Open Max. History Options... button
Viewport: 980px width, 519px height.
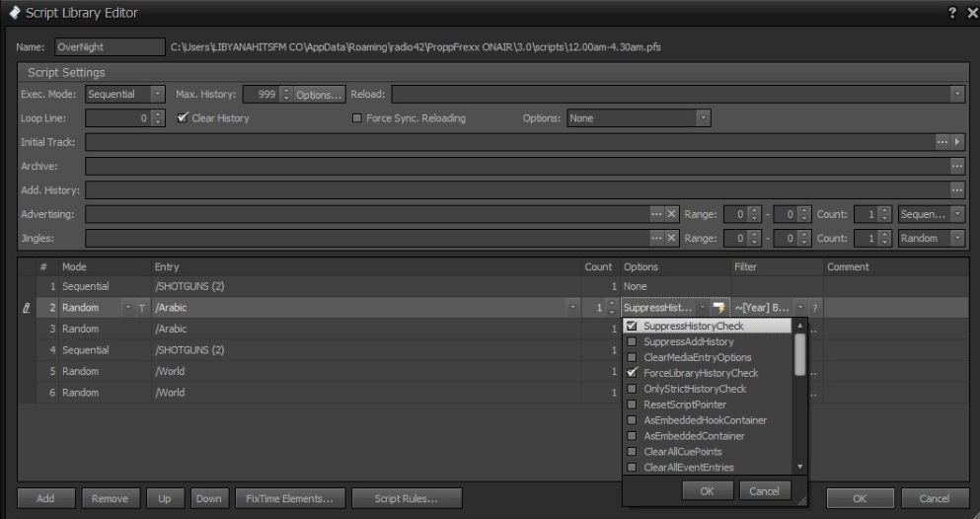click(319, 95)
